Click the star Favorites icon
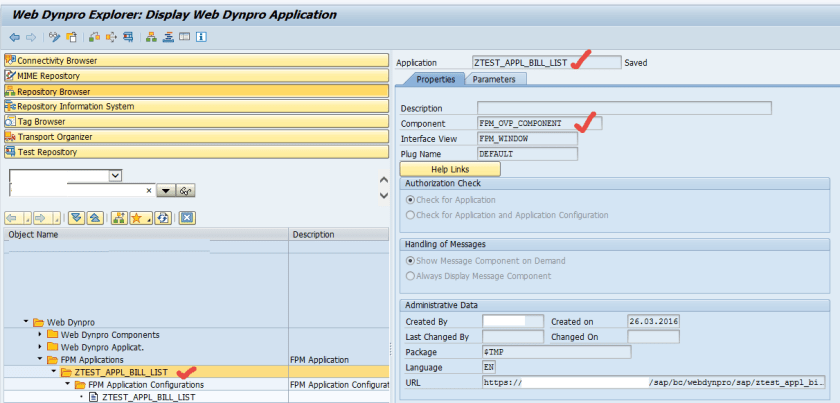This screenshot has height=403, width=840. point(138,217)
